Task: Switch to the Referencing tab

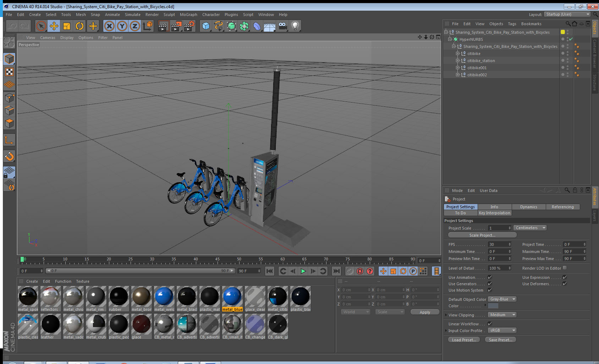Action: click(x=562, y=207)
